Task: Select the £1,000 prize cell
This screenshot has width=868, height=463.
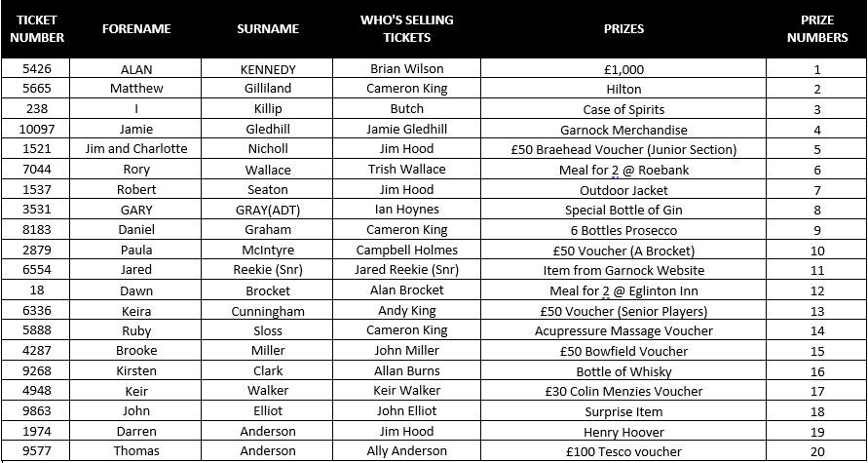Action: pos(623,68)
